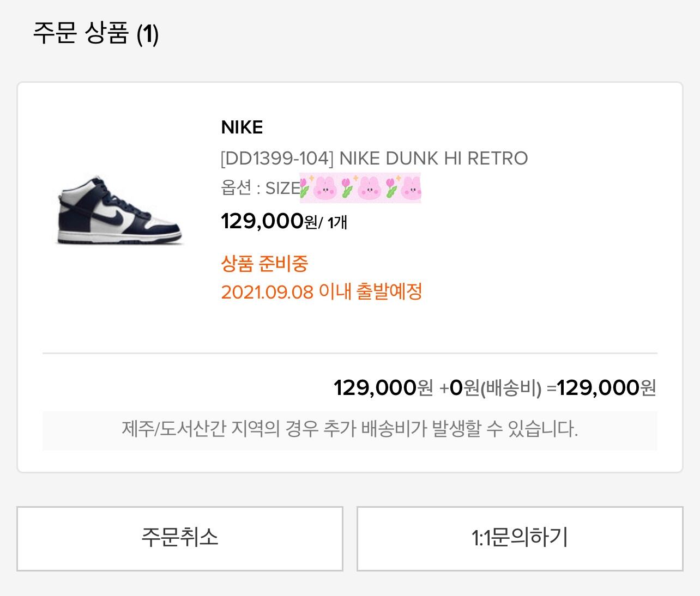The height and width of the screenshot is (596, 700).
Task: Click the first tulip in the sticker
Action: [305, 188]
